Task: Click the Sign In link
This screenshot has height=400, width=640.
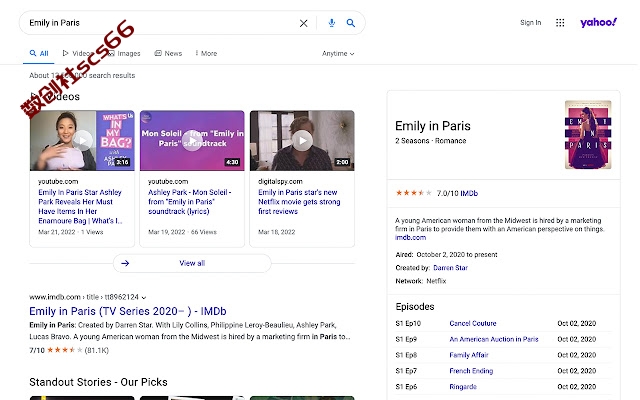Action: click(531, 22)
